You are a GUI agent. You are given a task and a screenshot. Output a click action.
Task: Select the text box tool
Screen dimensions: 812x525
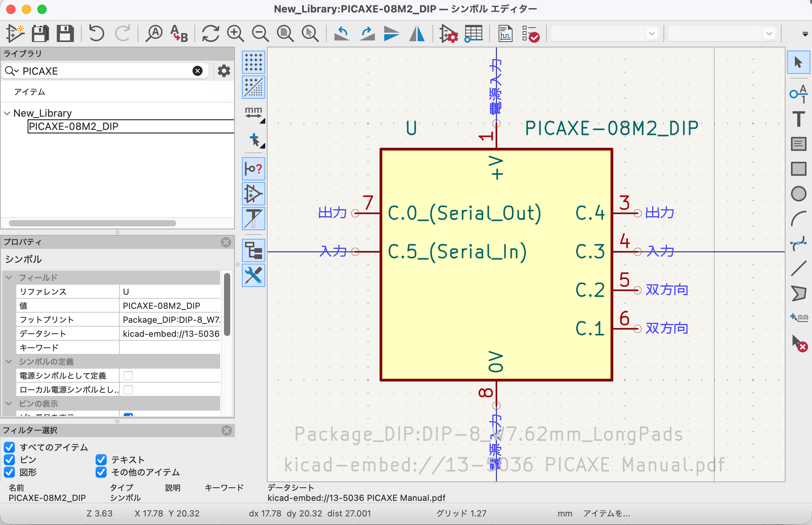coord(798,144)
